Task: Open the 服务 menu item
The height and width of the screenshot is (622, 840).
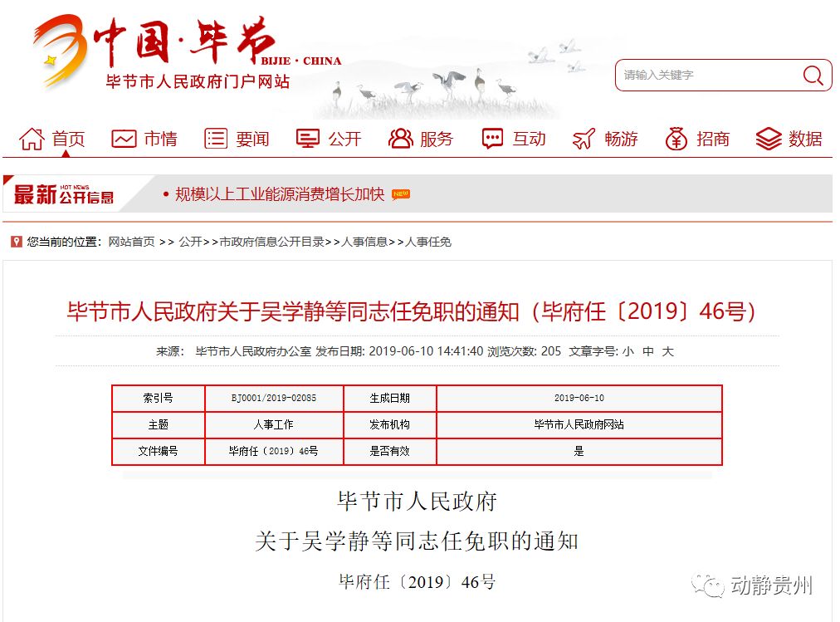Action: (437, 140)
